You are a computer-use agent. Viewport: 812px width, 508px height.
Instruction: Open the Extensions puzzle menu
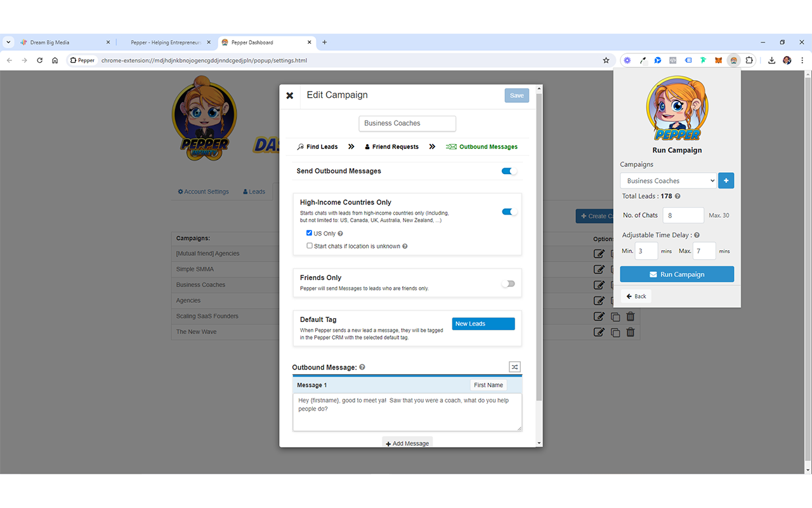(749, 60)
